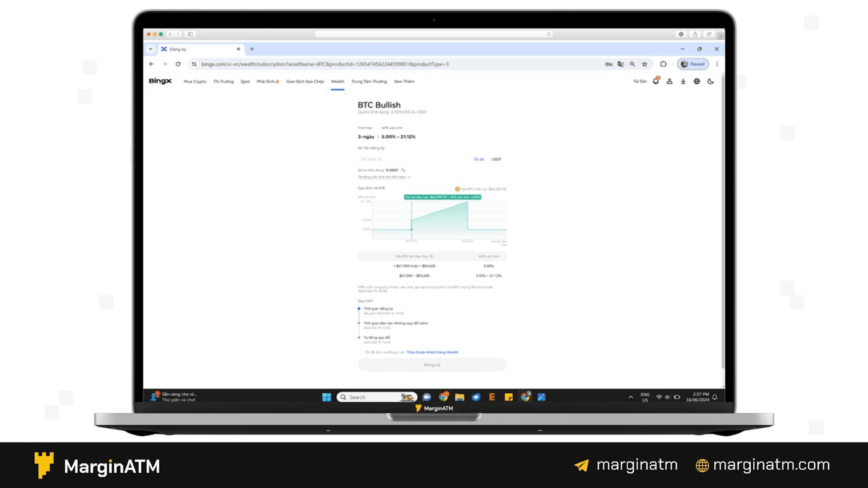Open Giao Dịch Sao Chép menu

305,82
